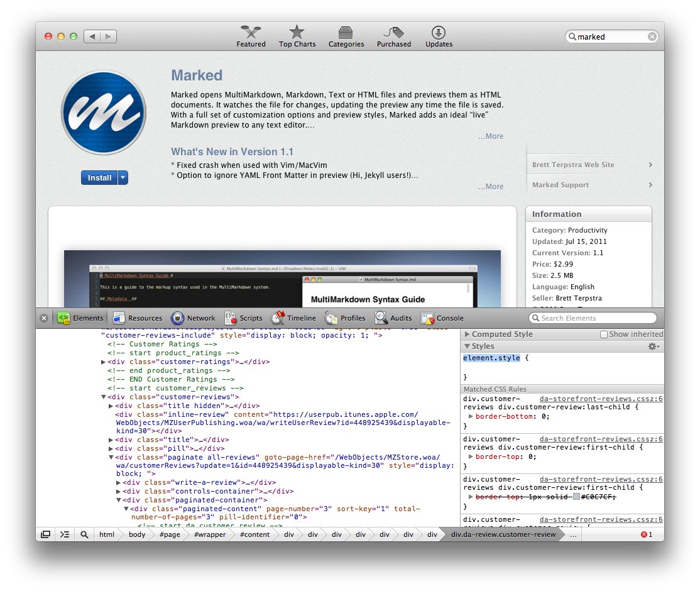The height and width of the screenshot is (591, 700).
Task: Open the Install button dropdown arrow
Action: point(123,178)
